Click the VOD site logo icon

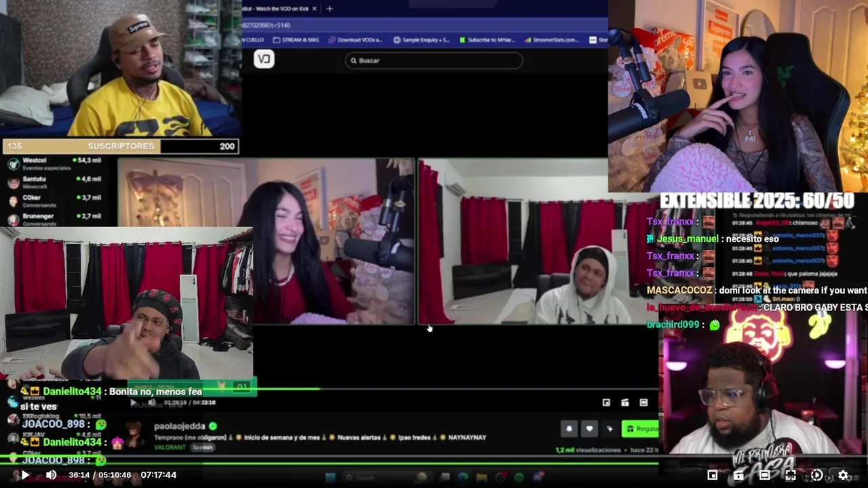(x=264, y=59)
